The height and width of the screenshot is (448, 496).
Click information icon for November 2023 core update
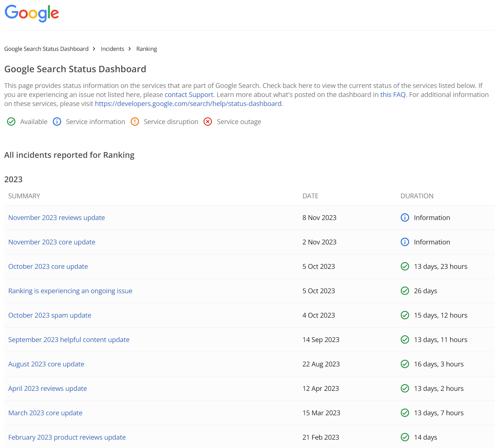(x=405, y=242)
